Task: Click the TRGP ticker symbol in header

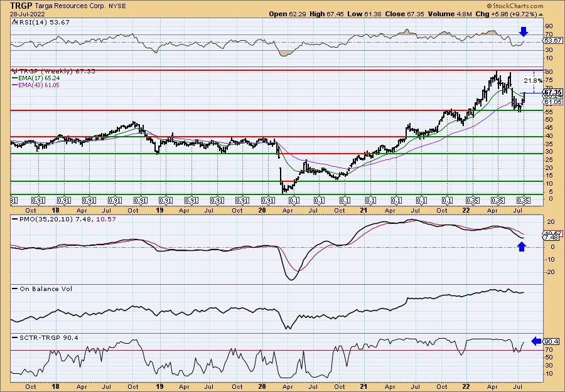Action: click(x=21, y=6)
